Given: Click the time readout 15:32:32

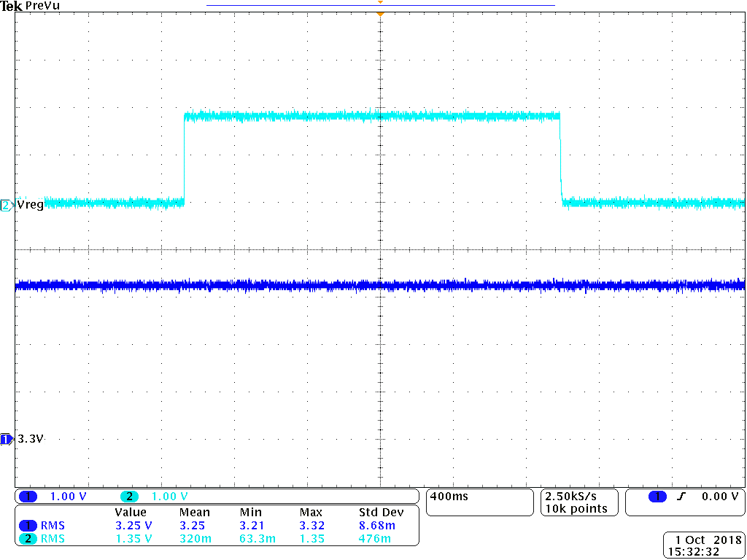Looking at the screenshot, I should (695, 552).
